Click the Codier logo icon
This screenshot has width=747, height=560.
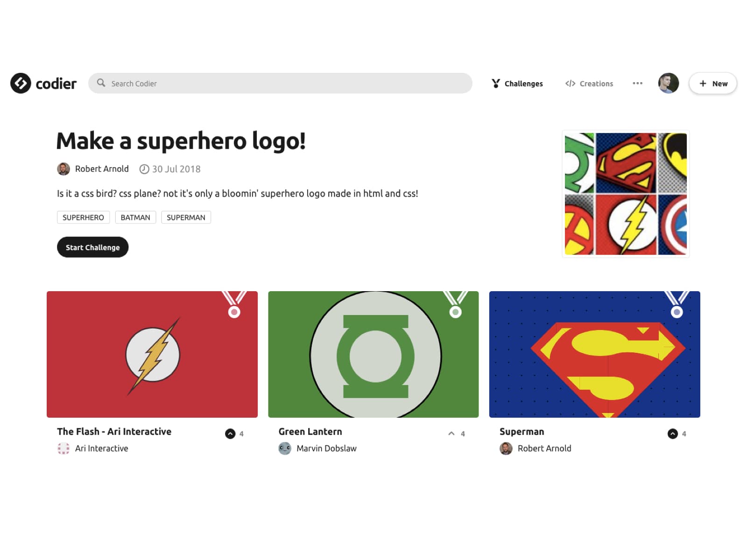coord(21,83)
